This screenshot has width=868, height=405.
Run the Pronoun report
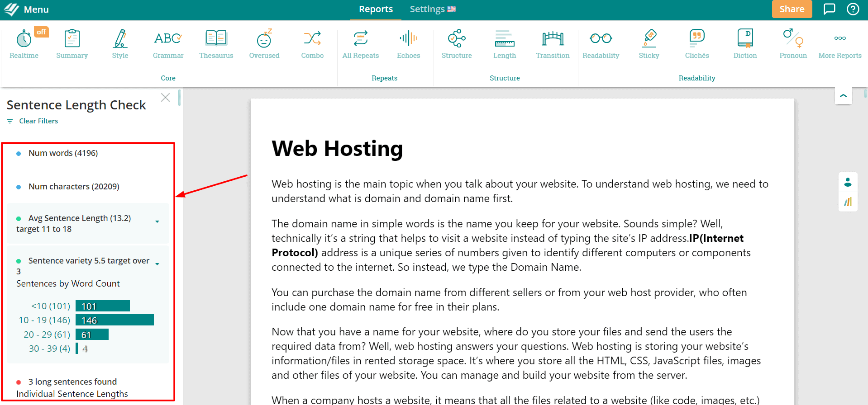[x=793, y=44]
